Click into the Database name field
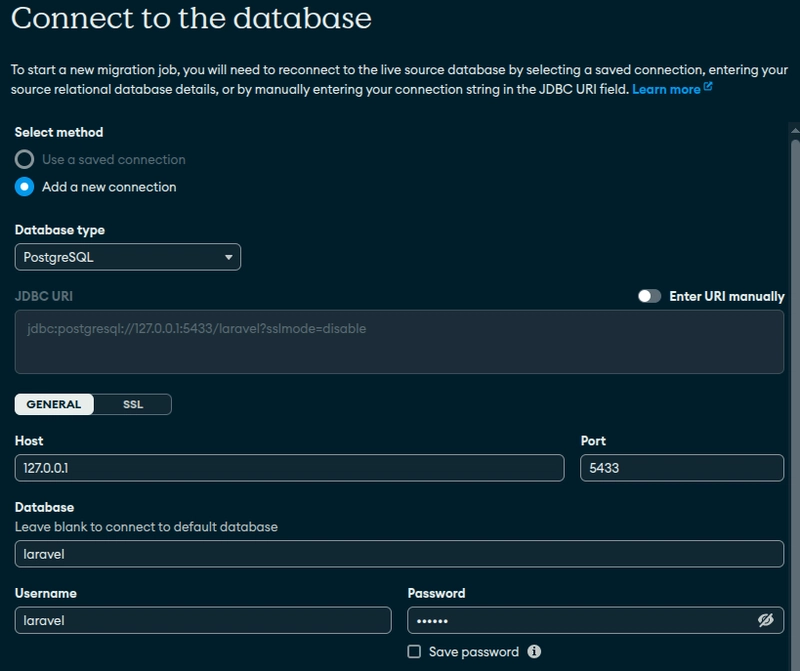 point(399,553)
